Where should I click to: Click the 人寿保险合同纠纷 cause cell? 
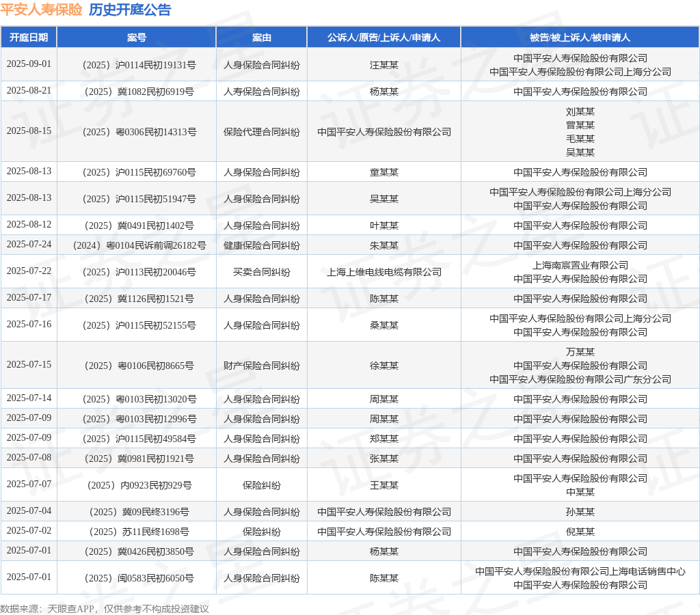(x=262, y=92)
